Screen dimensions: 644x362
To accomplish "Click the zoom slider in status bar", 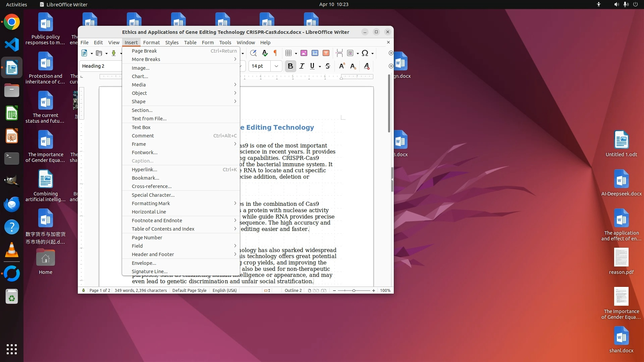I will [354, 291].
